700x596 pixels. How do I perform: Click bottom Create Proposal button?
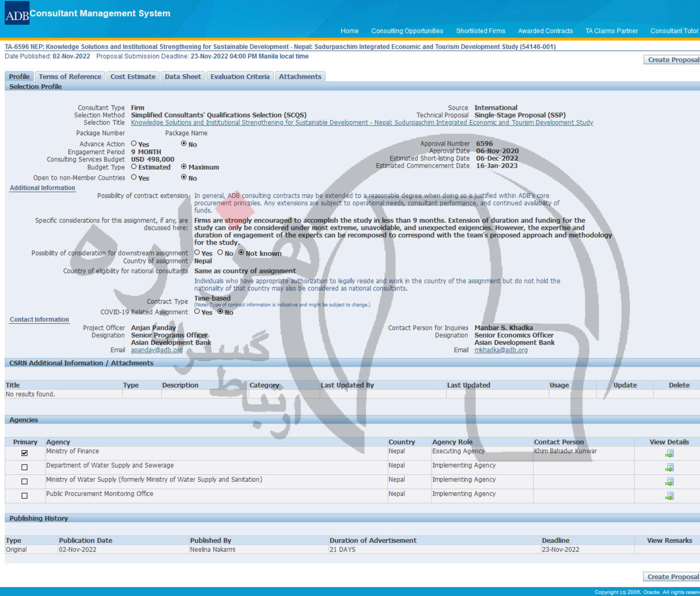coord(672,577)
